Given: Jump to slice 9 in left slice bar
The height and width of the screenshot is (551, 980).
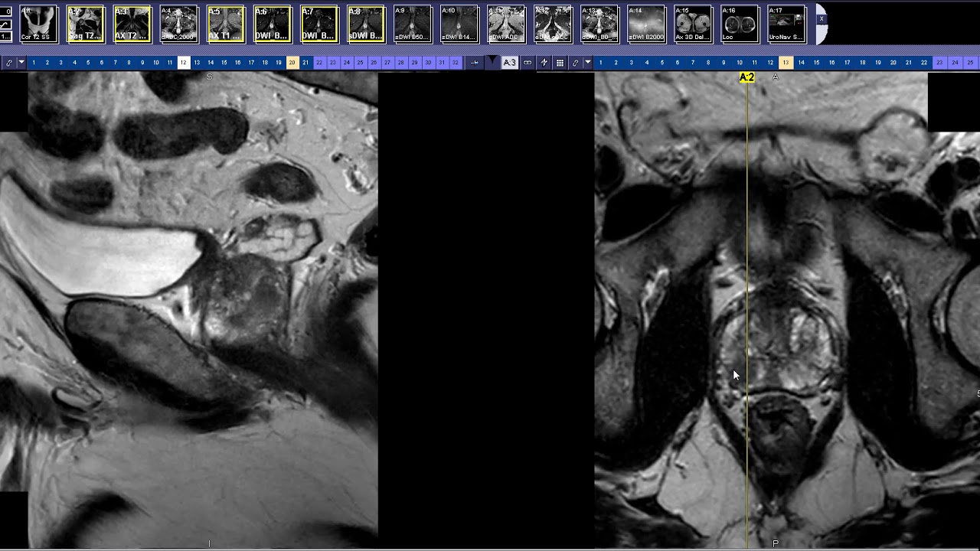Looking at the screenshot, I should (142, 63).
